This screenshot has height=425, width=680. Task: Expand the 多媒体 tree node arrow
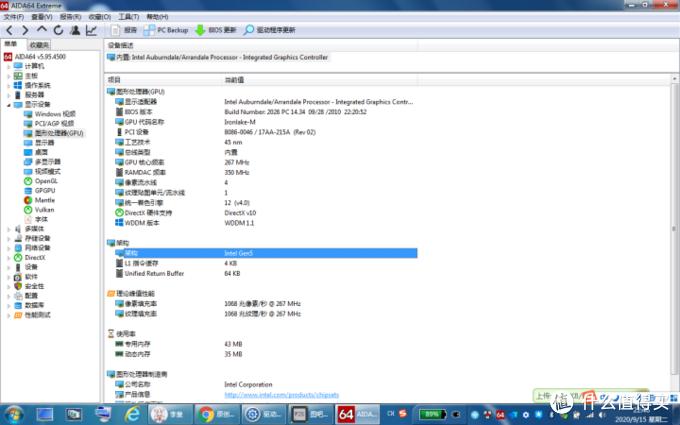coord(8,229)
